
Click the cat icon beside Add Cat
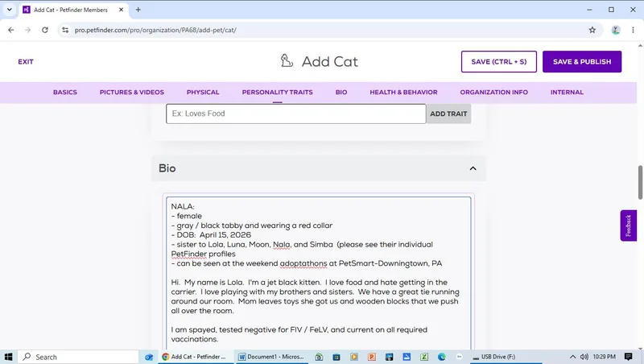point(287,61)
